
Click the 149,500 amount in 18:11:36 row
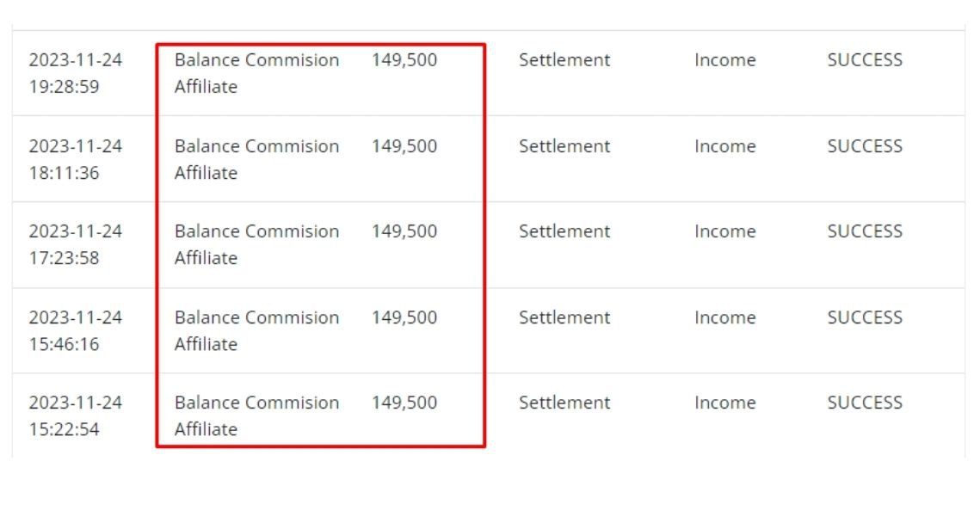pos(404,146)
